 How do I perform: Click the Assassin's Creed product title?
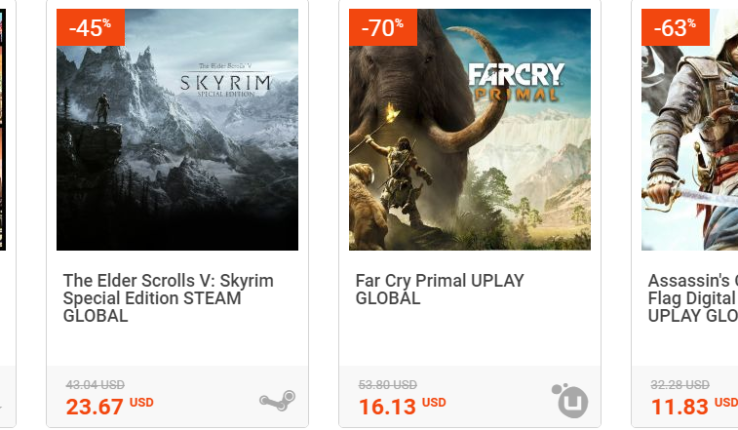tap(693, 298)
